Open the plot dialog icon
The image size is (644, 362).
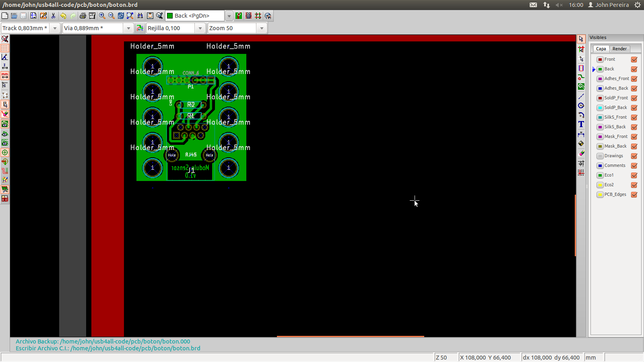tap(92, 16)
